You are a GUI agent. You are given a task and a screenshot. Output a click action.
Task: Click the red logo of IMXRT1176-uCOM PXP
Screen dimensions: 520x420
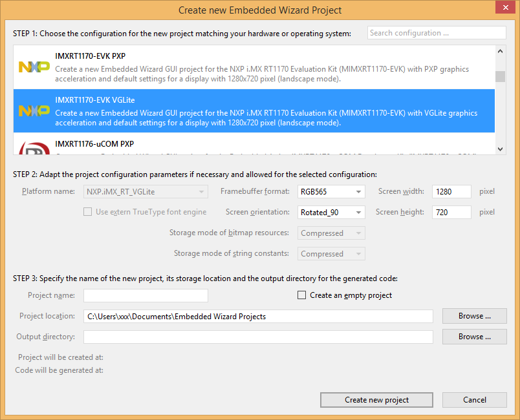coord(34,148)
